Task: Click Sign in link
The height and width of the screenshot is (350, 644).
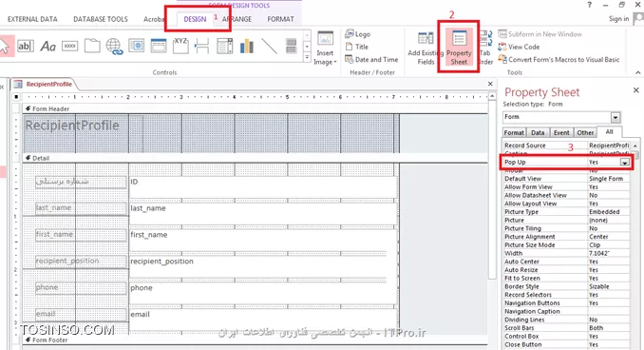Action: pyautogui.click(x=618, y=19)
